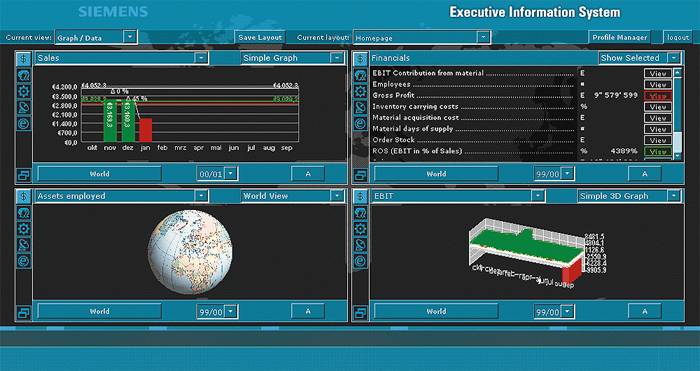
Task: Open the 'e' icon in Sales panel sidebar
Action: pyautogui.click(x=23, y=124)
